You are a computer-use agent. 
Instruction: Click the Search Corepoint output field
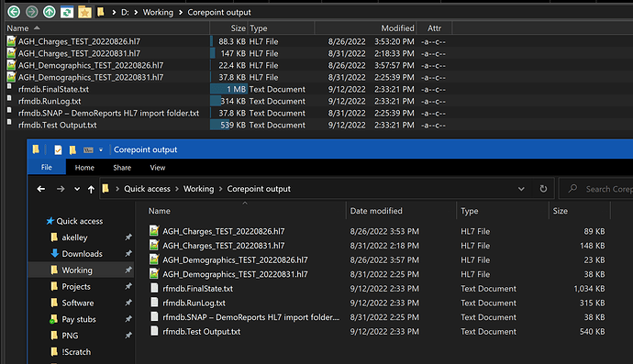click(596, 189)
